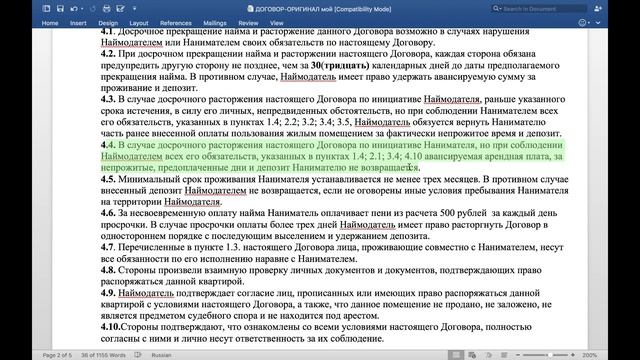Click the icon right of the printer
The image size is (640, 360).
click(x=120, y=9)
